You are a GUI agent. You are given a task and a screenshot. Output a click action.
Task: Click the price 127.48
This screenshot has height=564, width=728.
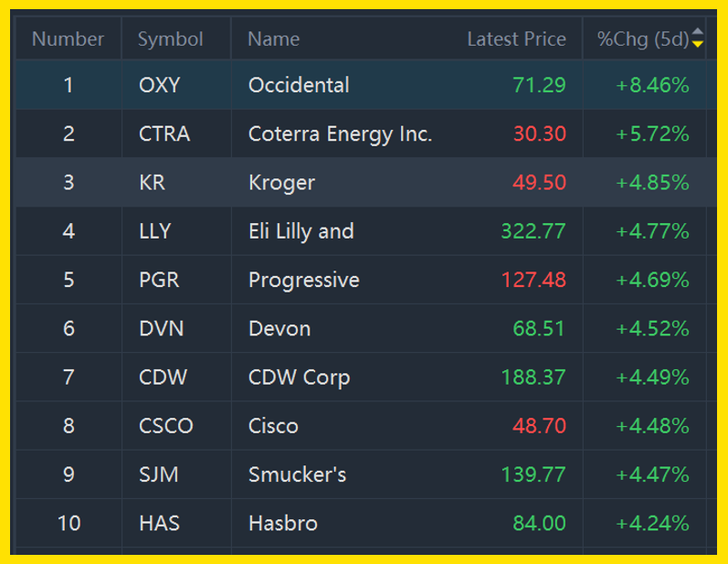(x=534, y=280)
